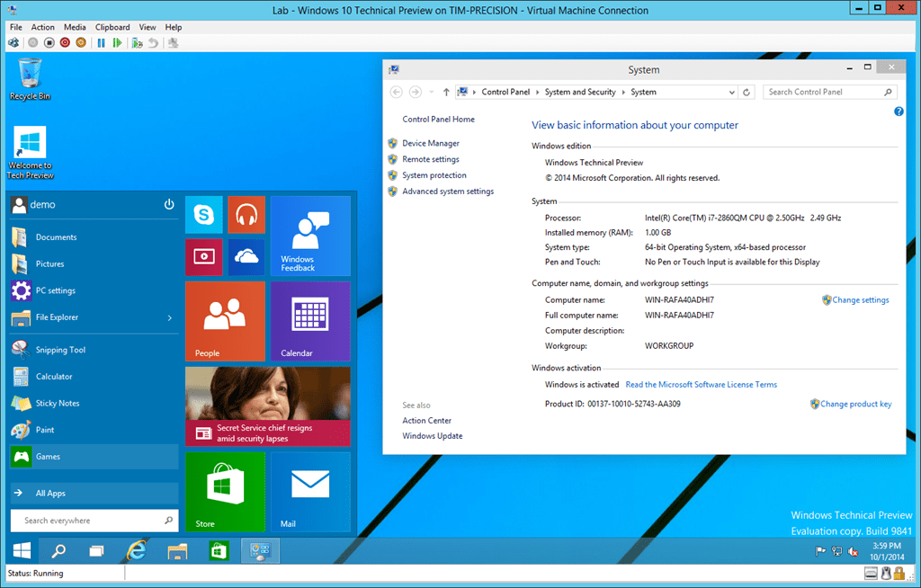Reset the VM with green play icon

tap(117, 43)
